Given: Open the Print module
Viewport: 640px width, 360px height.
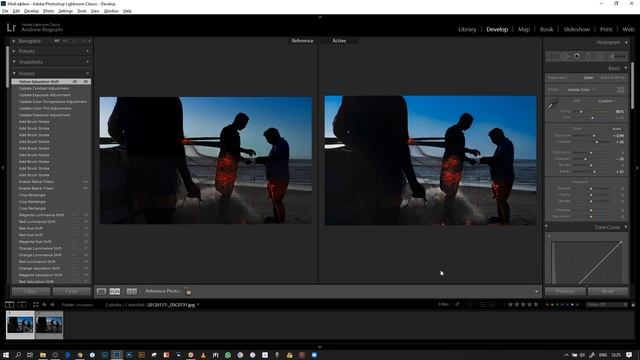Looking at the screenshot, I should (606, 29).
